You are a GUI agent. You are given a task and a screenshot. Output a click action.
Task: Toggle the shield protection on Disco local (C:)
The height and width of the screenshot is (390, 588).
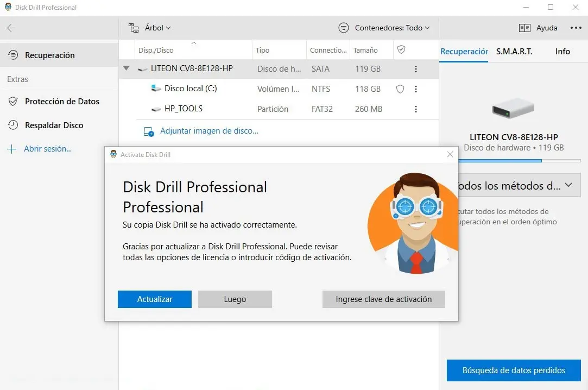coord(400,89)
